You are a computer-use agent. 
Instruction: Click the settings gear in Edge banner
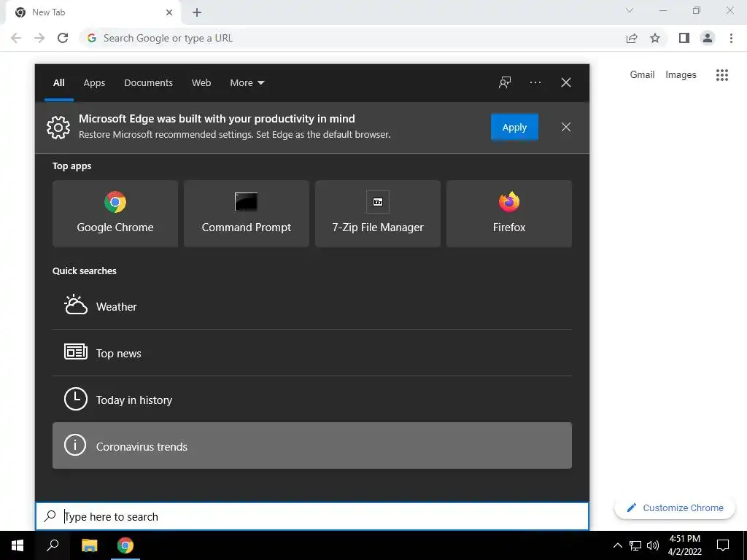(58, 127)
